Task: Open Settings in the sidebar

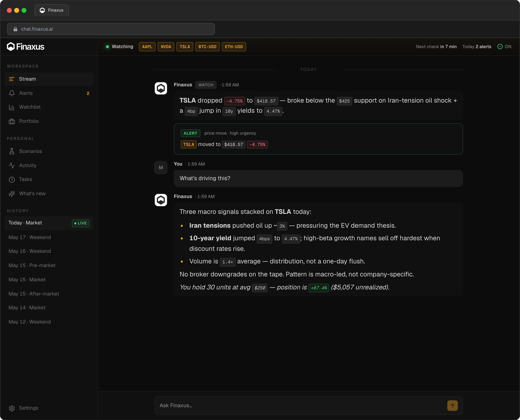Action: coord(49,408)
